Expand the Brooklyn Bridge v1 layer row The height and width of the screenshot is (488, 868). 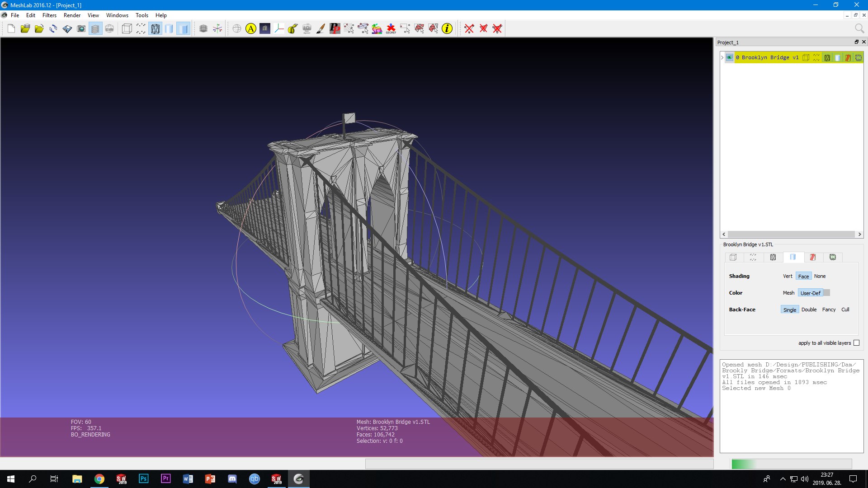[x=722, y=57]
